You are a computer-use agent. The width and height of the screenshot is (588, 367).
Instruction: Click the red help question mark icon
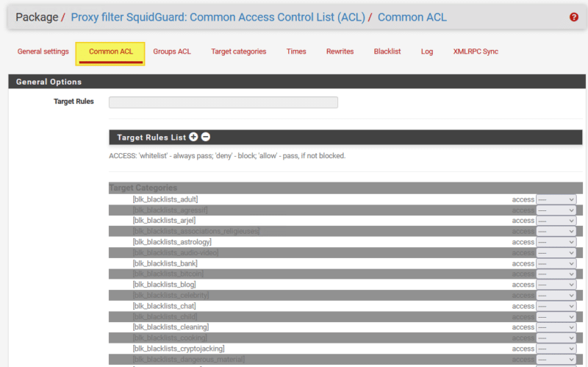click(574, 17)
